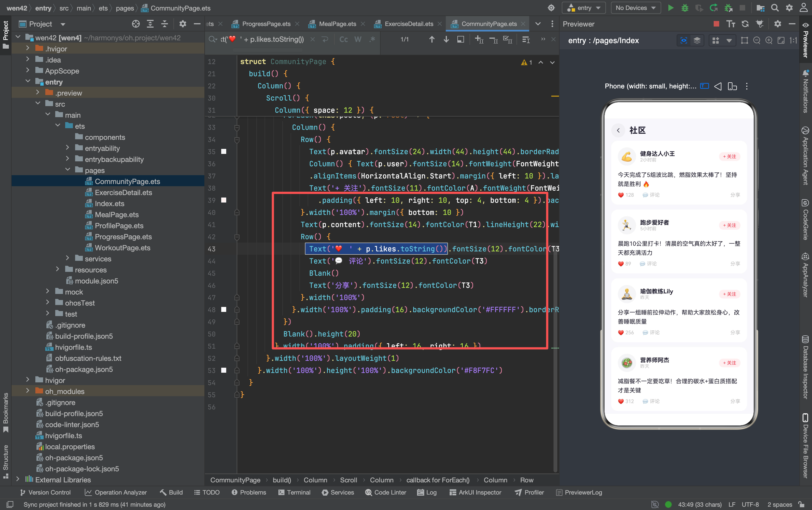Run the app with green play icon

(670, 8)
